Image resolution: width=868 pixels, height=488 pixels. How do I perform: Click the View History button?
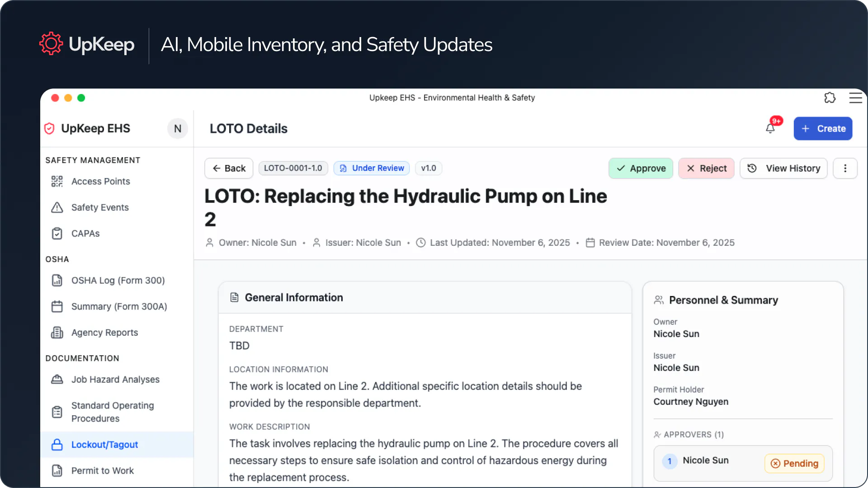point(783,168)
